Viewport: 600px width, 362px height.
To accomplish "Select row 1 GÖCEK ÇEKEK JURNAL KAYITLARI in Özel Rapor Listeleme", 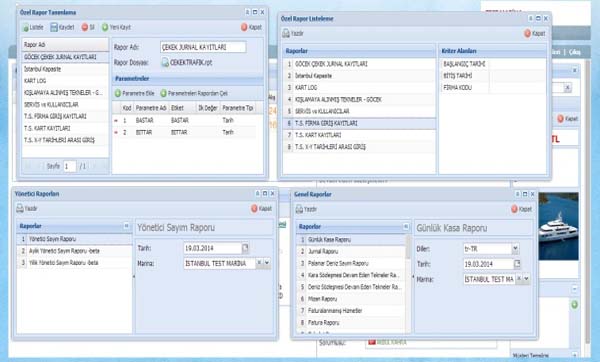I will tap(359, 64).
